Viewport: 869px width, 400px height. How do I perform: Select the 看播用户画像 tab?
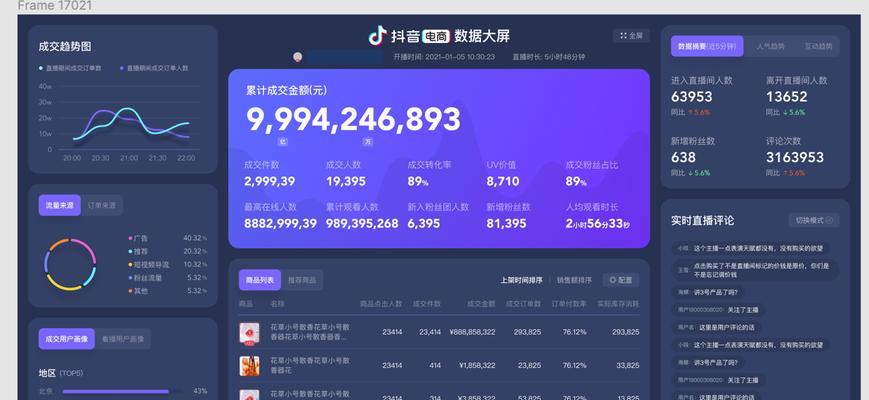123,339
